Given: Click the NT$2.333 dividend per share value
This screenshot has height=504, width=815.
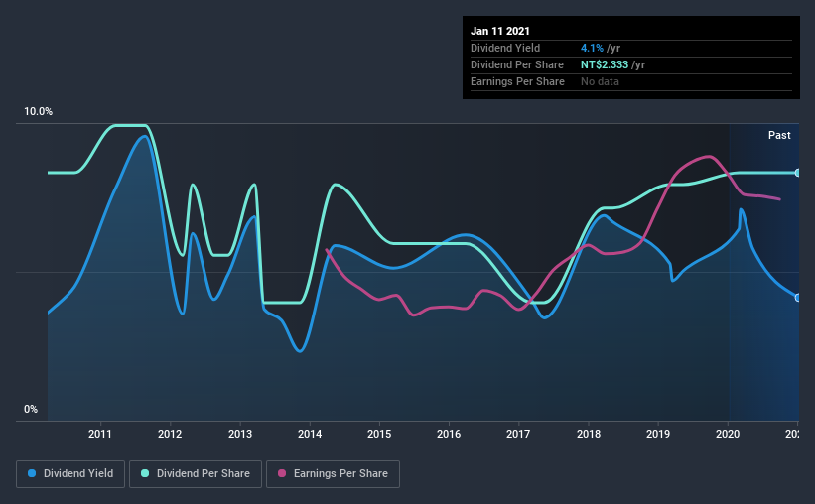Looking at the screenshot, I should 605,64.
